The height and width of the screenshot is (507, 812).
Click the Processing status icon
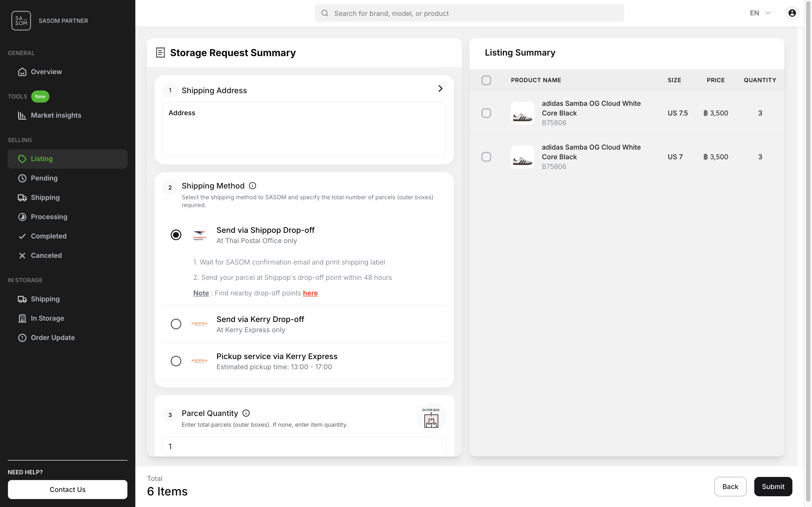[22, 217]
